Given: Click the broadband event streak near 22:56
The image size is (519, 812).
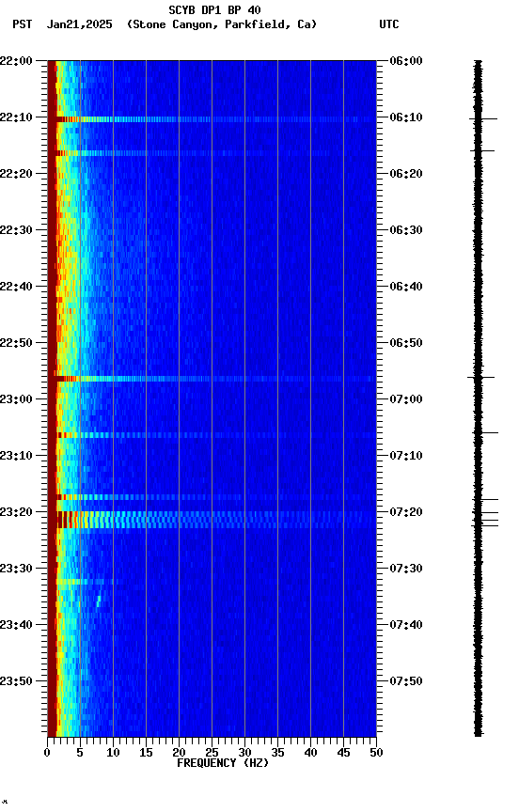Looking at the screenshot, I should (212, 379).
